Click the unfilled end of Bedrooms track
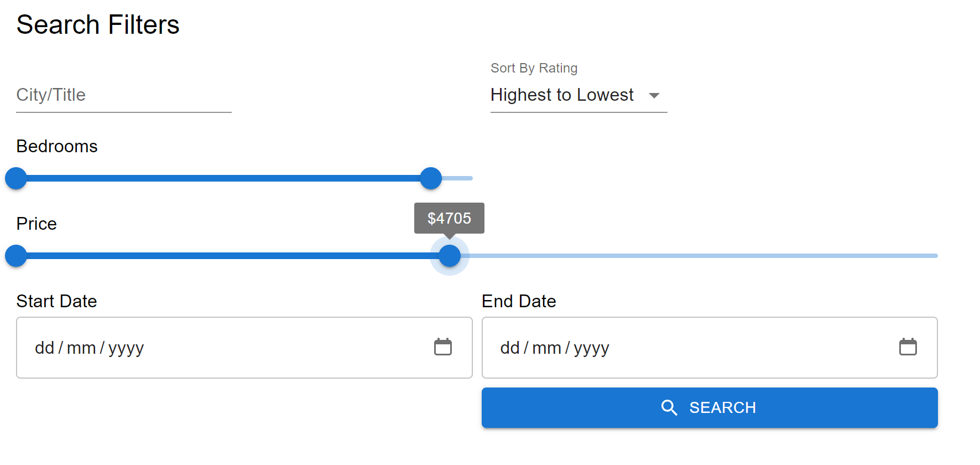This screenshot has width=980, height=465. (459, 178)
